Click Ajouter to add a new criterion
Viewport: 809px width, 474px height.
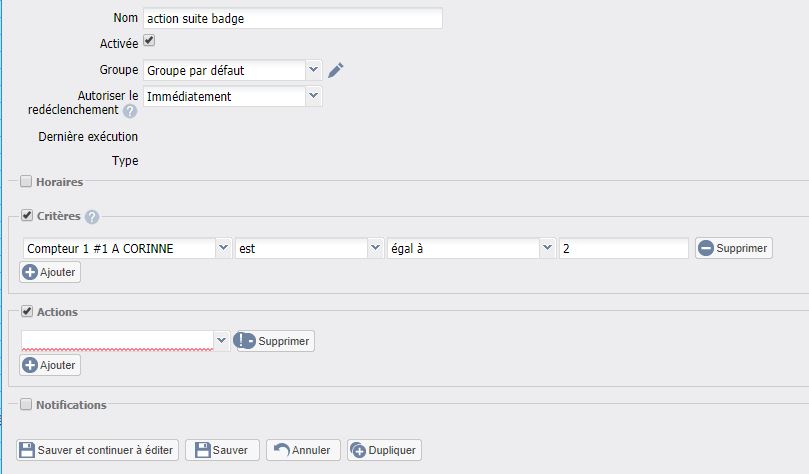50,272
